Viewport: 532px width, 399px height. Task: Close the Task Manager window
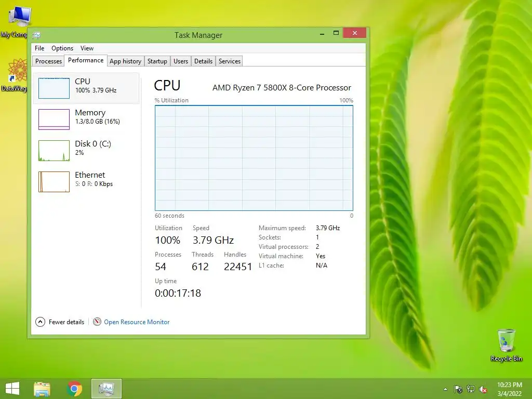click(354, 33)
